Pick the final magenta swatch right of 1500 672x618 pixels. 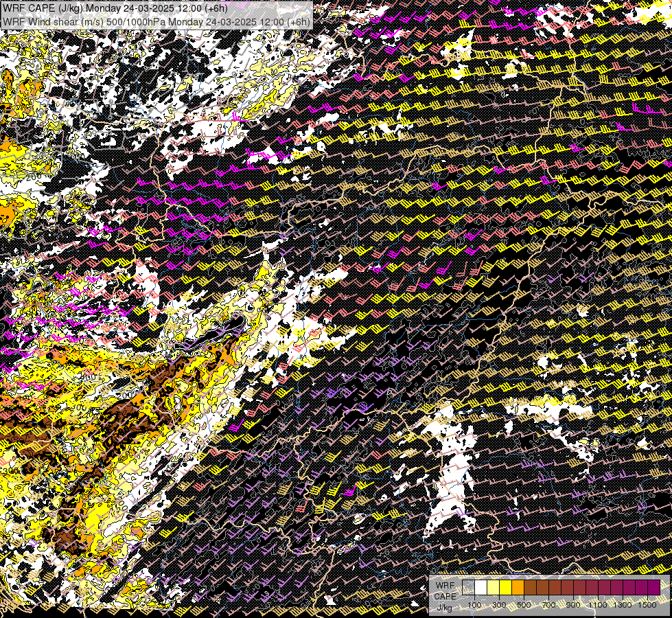654,588
